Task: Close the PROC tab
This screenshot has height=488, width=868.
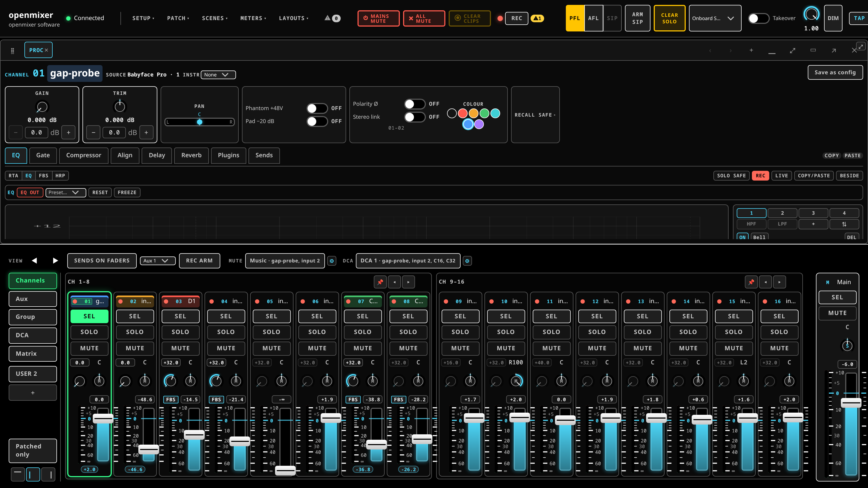Action: tap(46, 50)
